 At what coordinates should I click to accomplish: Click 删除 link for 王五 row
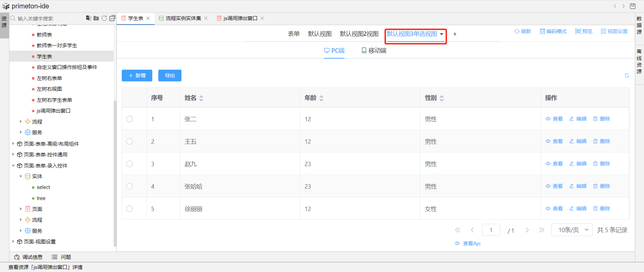click(x=601, y=141)
